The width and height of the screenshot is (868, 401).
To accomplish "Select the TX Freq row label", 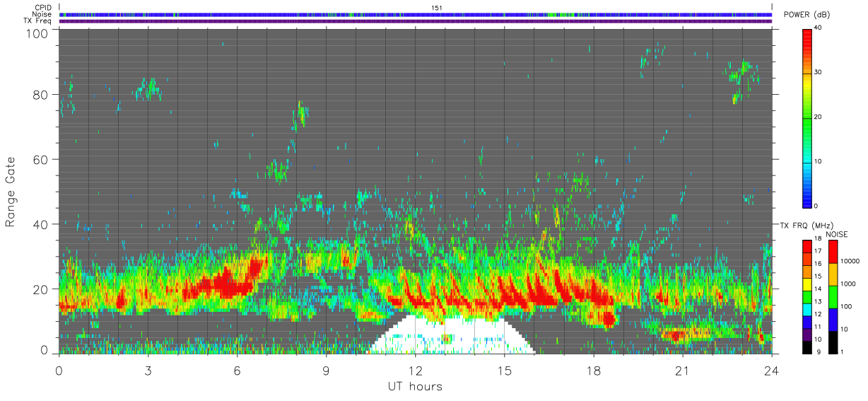I will click(x=38, y=21).
